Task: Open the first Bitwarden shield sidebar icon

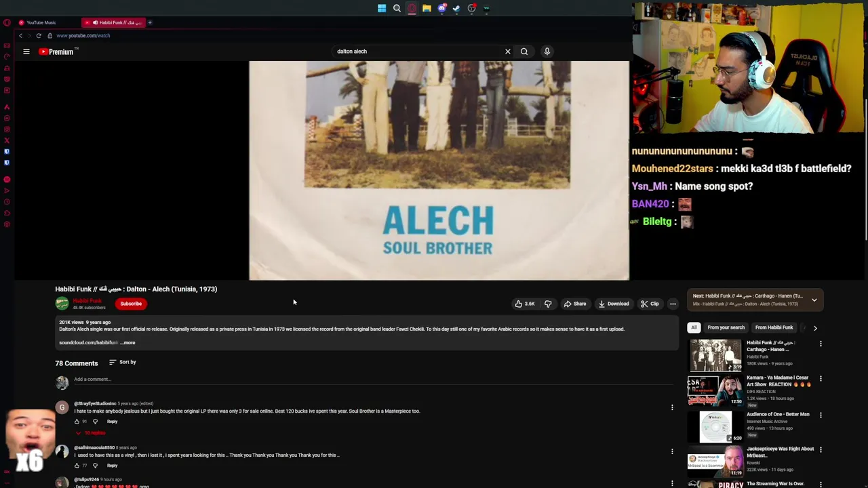Action: pyautogui.click(x=7, y=152)
